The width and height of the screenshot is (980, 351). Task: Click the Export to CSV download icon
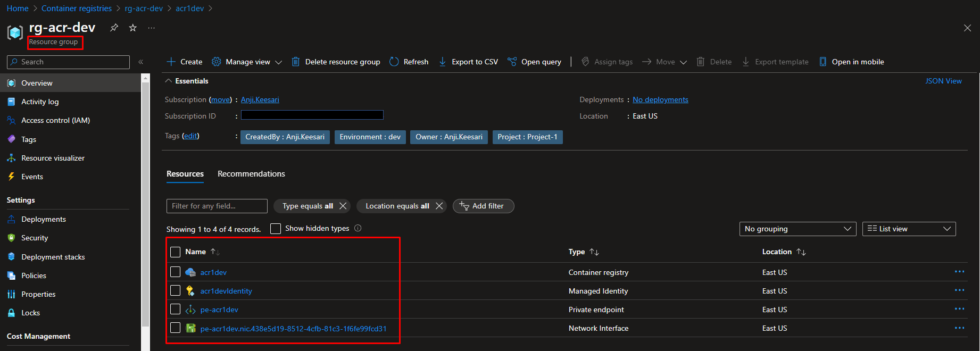point(443,62)
